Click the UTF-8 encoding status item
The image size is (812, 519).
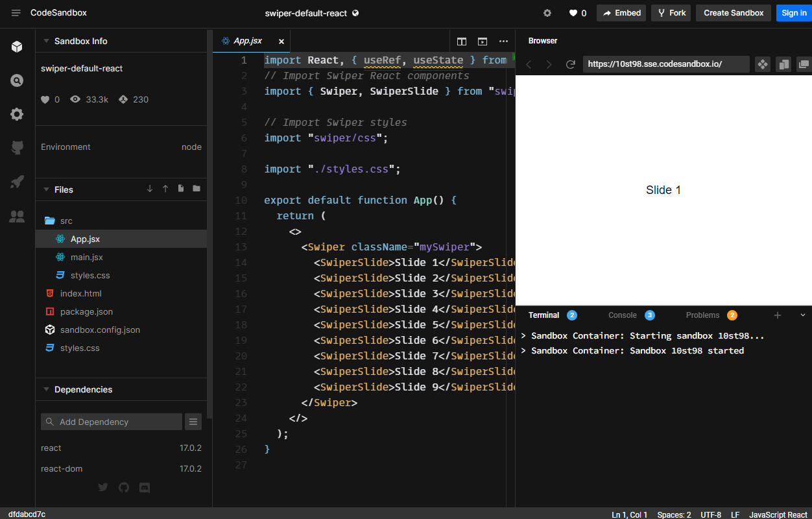tap(711, 514)
